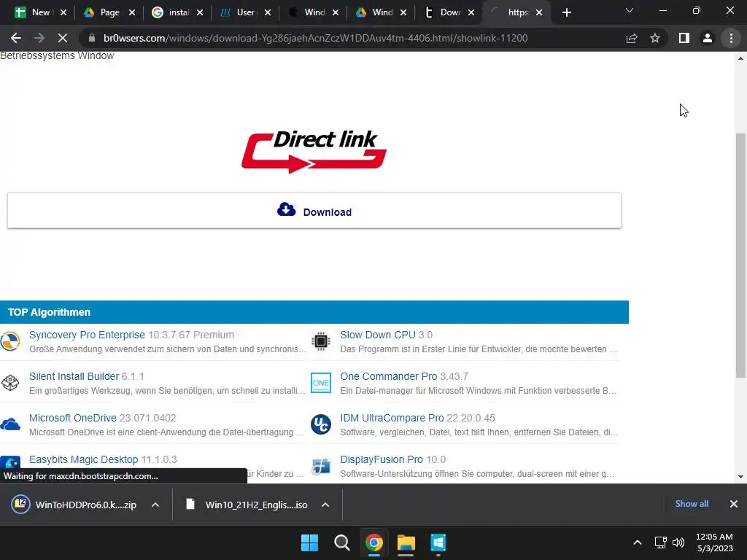Image resolution: width=747 pixels, height=560 pixels.
Task: Click the Syncovery app icon
Action: (x=10, y=341)
